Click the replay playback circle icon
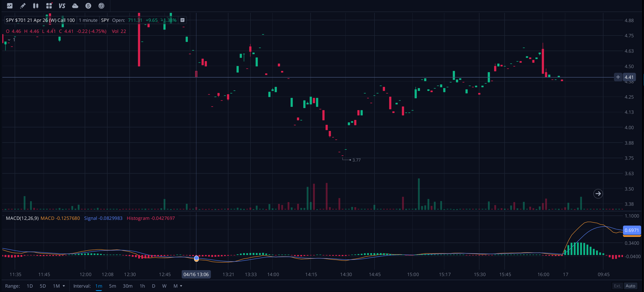Image resolution: width=644 pixels, height=292 pixels. [101, 6]
